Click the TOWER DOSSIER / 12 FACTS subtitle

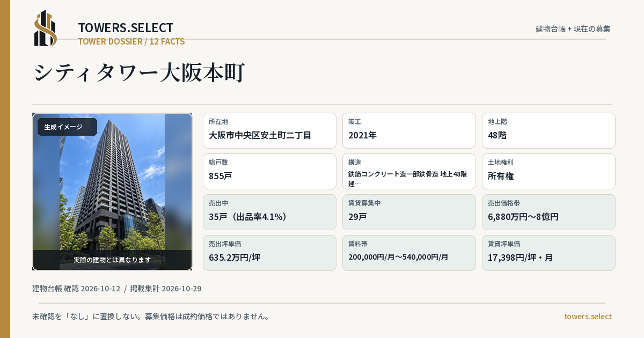[x=131, y=41]
